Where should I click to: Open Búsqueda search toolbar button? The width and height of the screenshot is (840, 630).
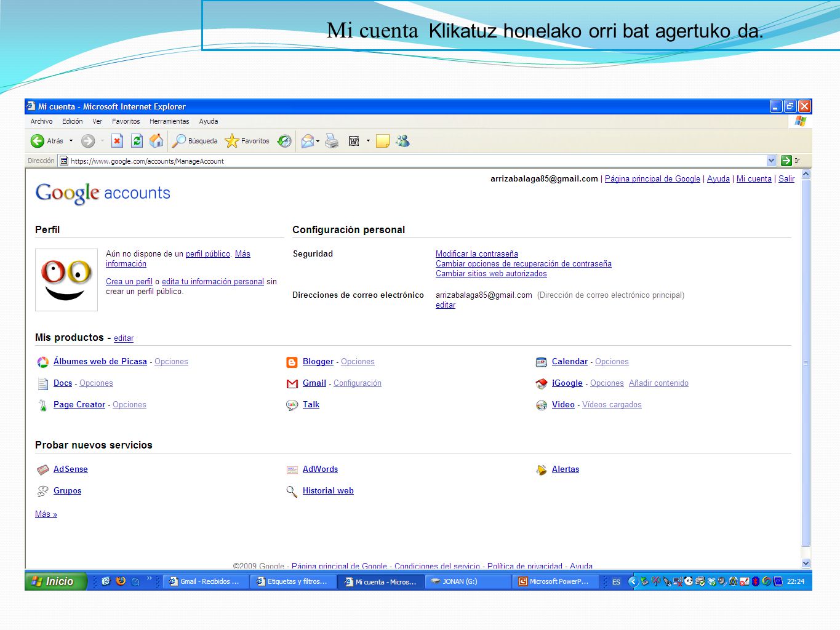(194, 141)
